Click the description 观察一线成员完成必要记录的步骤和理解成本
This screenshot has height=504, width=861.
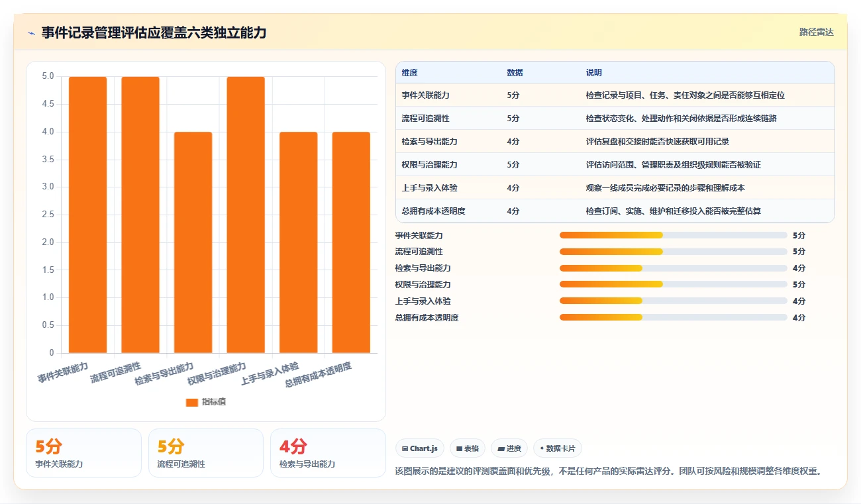point(665,188)
